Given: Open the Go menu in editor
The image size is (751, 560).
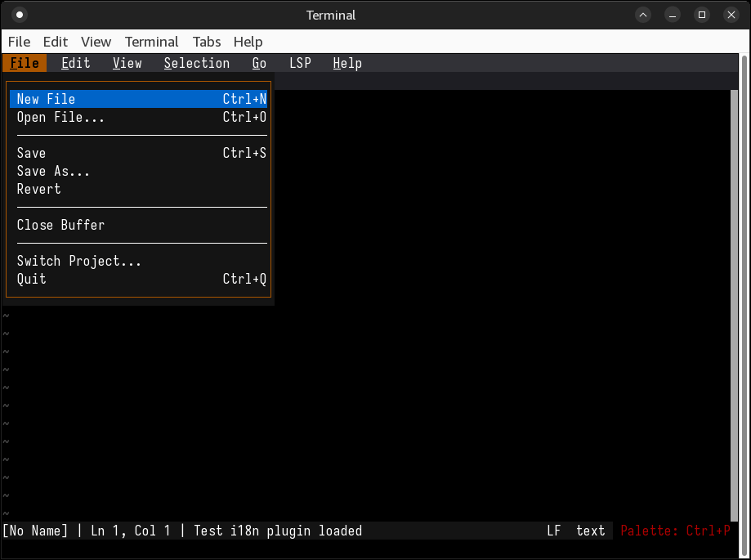Looking at the screenshot, I should click(x=259, y=63).
